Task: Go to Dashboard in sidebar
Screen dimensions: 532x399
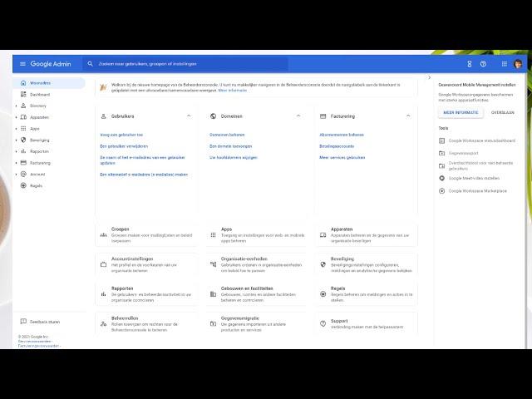Action: click(40, 94)
